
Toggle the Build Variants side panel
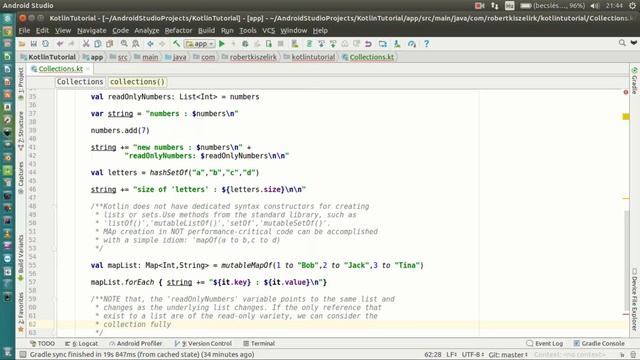click(x=21, y=258)
